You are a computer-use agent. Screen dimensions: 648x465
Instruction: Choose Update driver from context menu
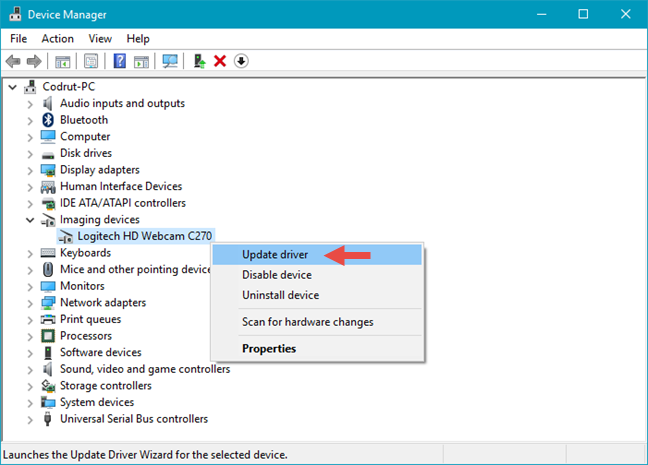coord(317,255)
